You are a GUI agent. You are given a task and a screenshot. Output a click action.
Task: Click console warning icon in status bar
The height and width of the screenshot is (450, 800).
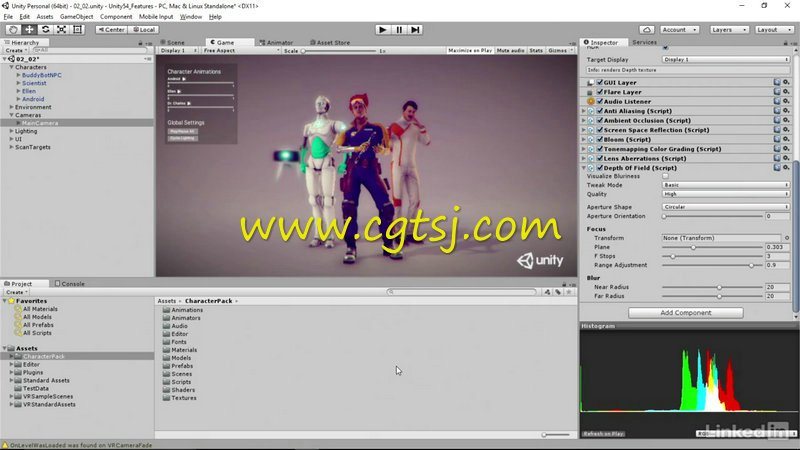[x=5, y=445]
